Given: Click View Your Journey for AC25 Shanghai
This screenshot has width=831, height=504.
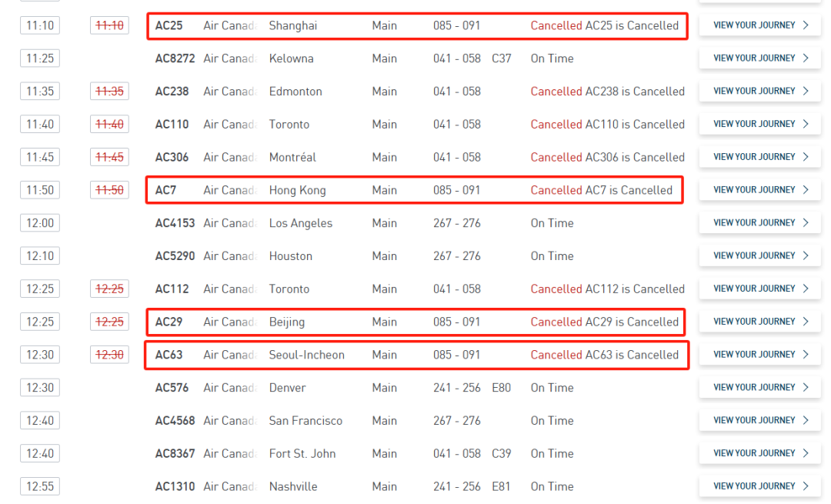Looking at the screenshot, I should tap(759, 25).
